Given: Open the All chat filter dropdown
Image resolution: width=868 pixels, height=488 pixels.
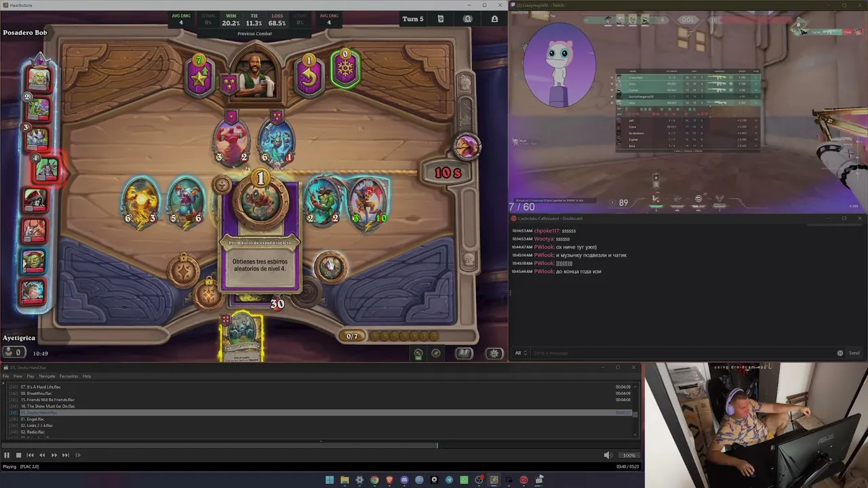Looking at the screenshot, I should tap(521, 353).
